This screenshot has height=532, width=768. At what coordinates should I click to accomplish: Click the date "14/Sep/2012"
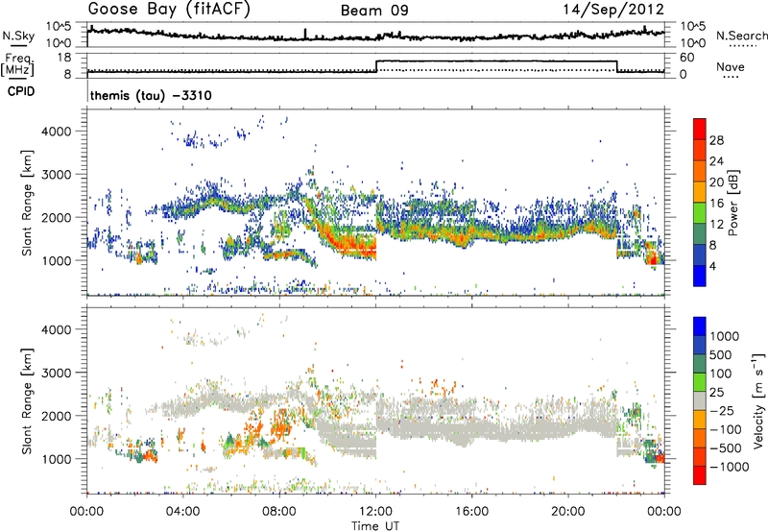[x=613, y=9]
